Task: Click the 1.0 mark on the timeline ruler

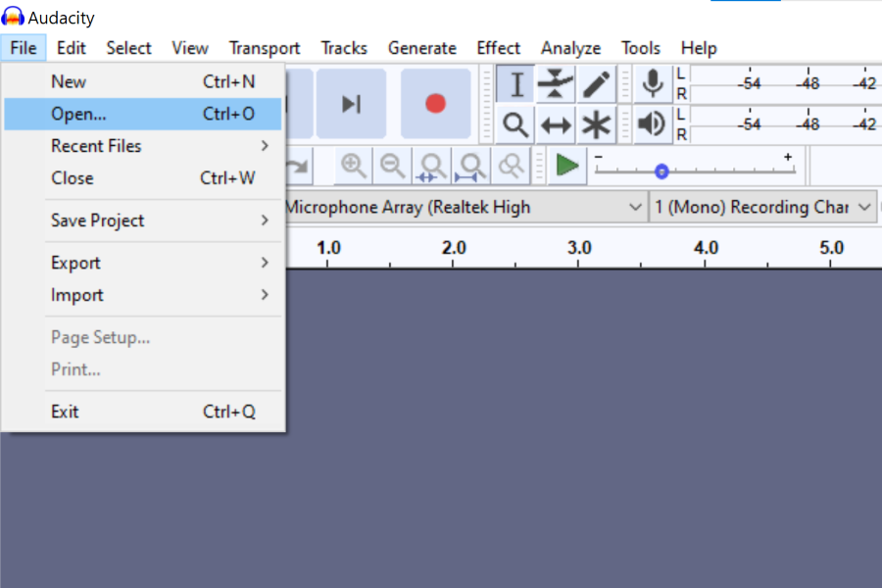Action: click(328, 248)
